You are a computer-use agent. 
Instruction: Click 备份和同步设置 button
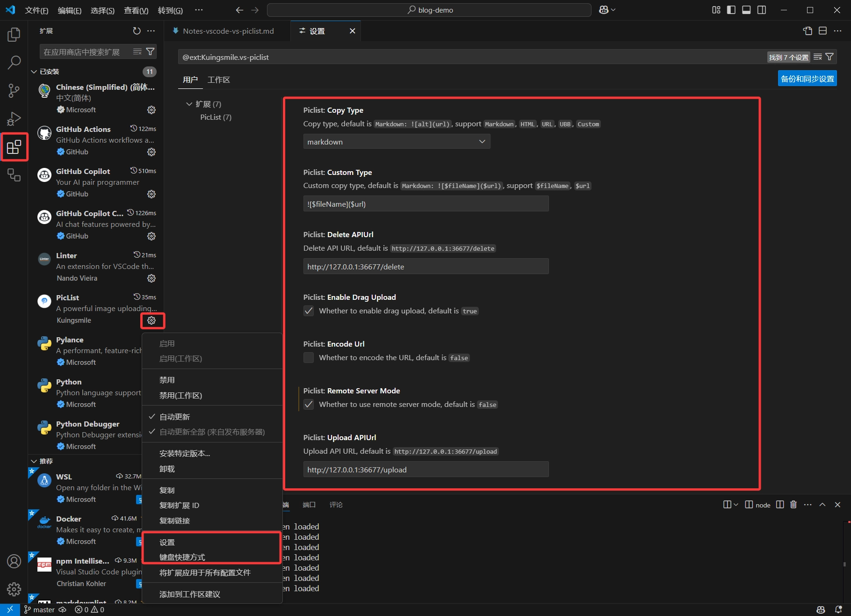click(808, 79)
